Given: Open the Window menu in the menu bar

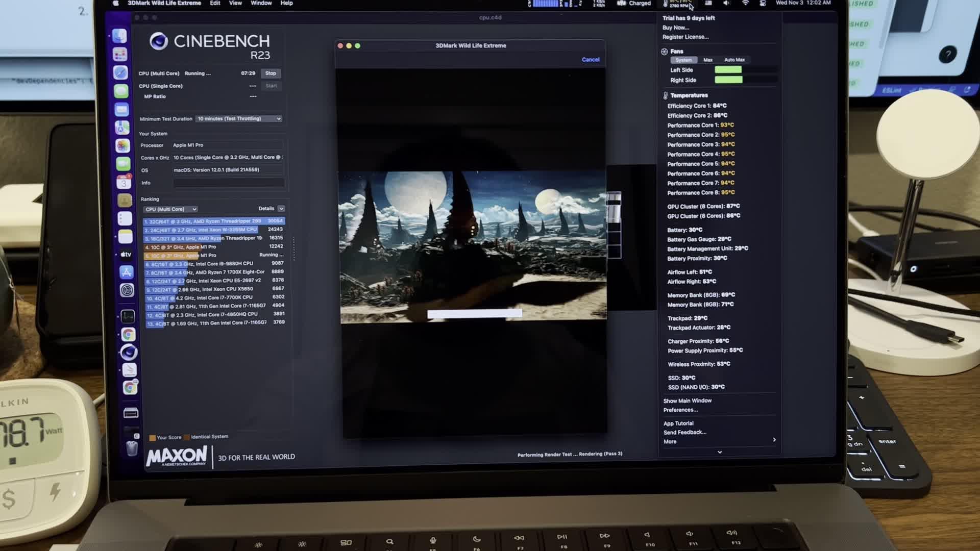Looking at the screenshot, I should click(x=261, y=3).
